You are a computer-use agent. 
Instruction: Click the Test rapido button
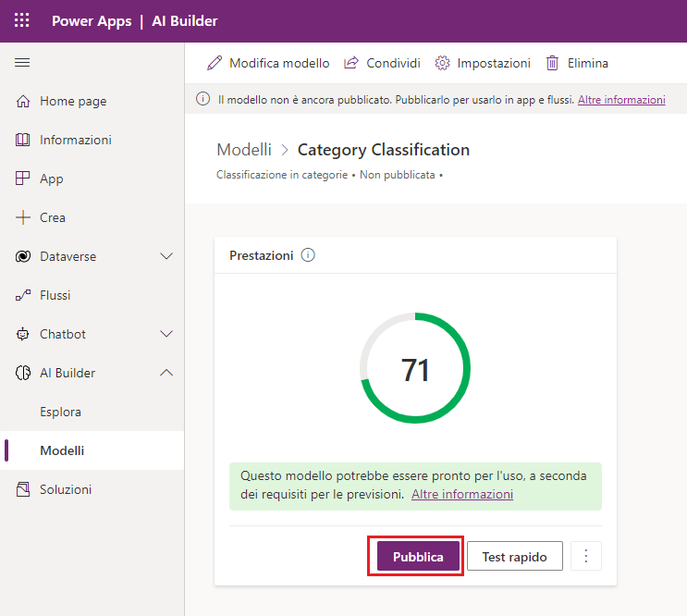pos(515,556)
